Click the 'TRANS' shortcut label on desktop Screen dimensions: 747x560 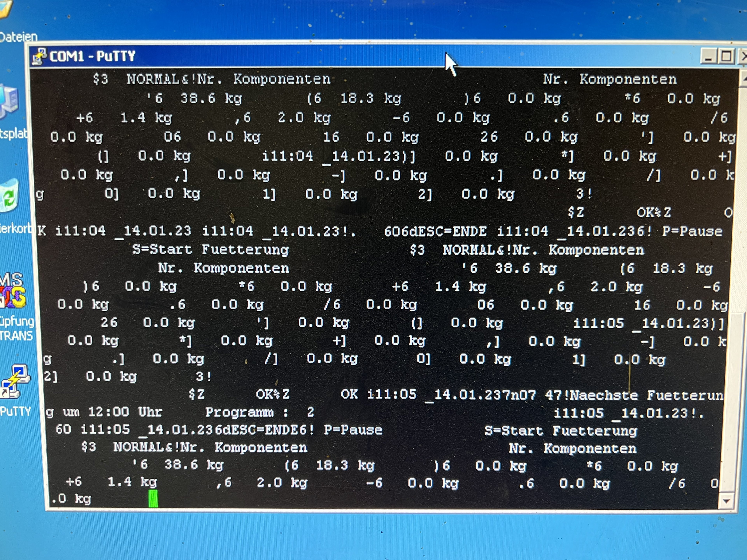click(16, 336)
